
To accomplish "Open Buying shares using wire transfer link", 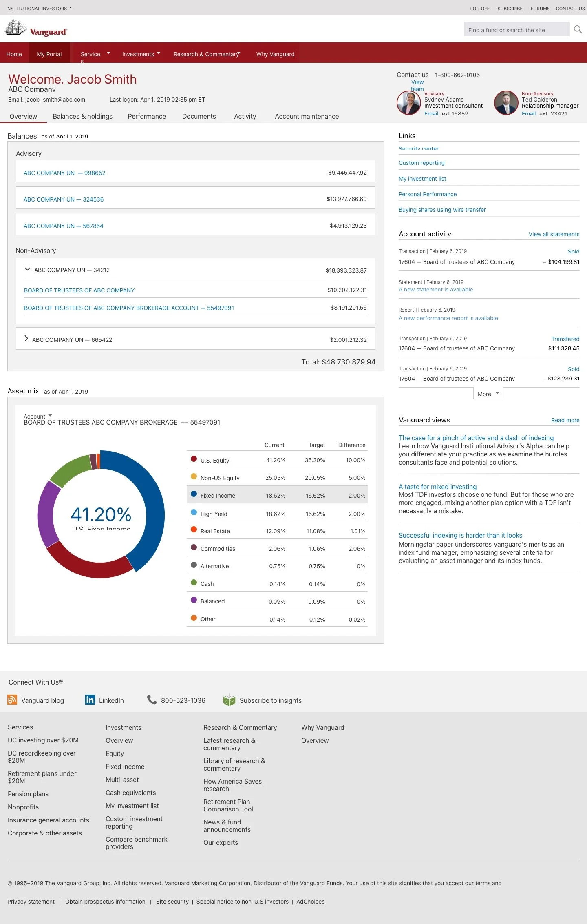I will pos(442,210).
